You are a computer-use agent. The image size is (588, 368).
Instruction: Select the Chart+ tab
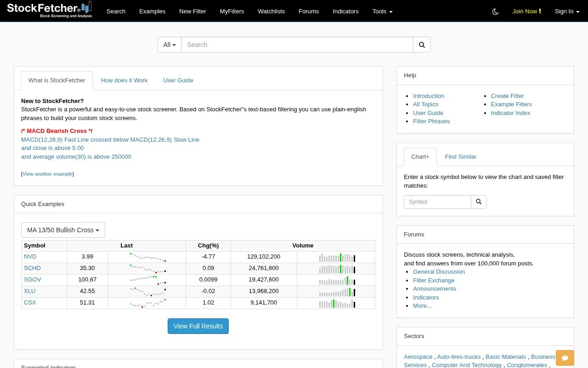420,157
